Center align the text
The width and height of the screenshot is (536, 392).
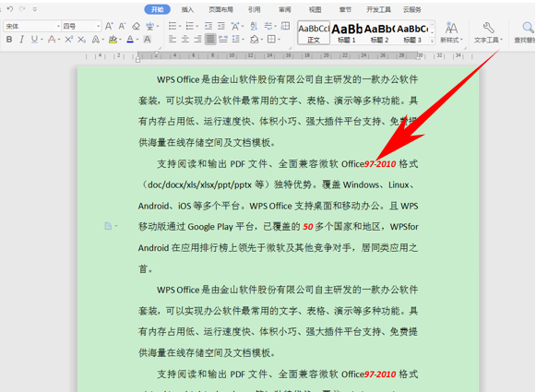[x=185, y=40]
